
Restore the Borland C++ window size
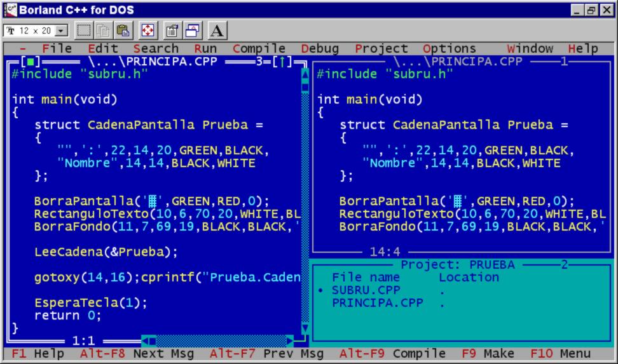click(x=591, y=10)
